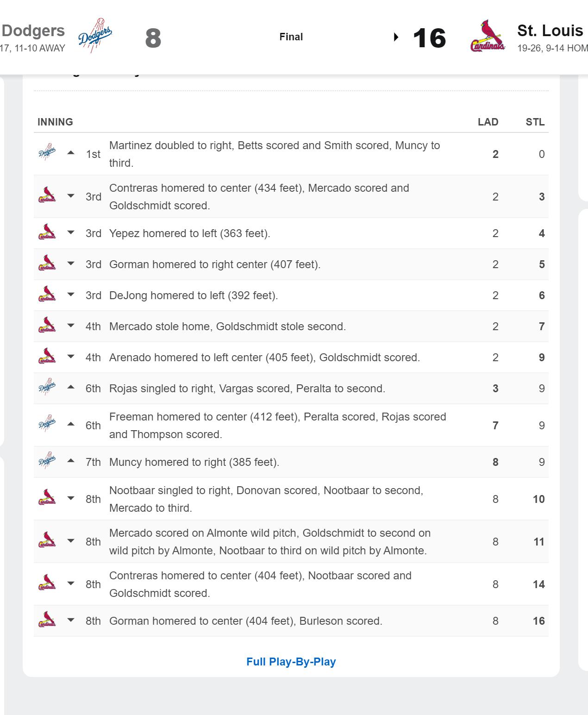Open the Full Play-By-Play link

[x=291, y=662]
